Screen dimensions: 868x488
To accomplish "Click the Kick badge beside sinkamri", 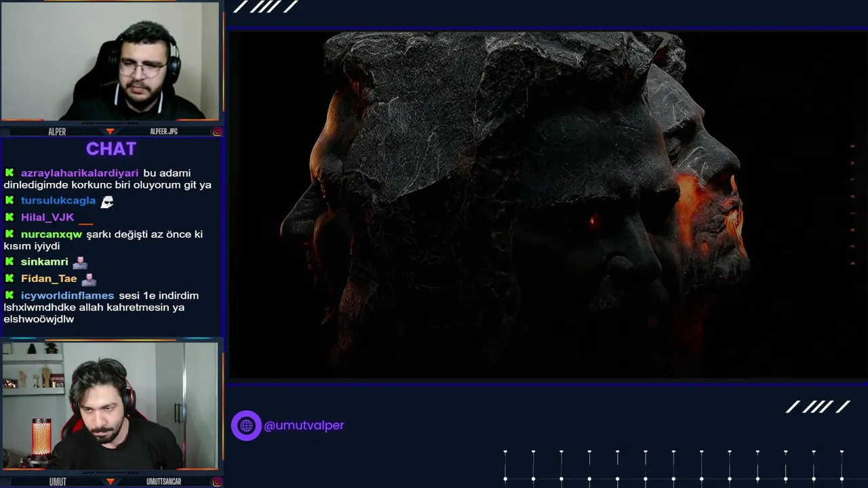I will pyautogui.click(x=9, y=262).
